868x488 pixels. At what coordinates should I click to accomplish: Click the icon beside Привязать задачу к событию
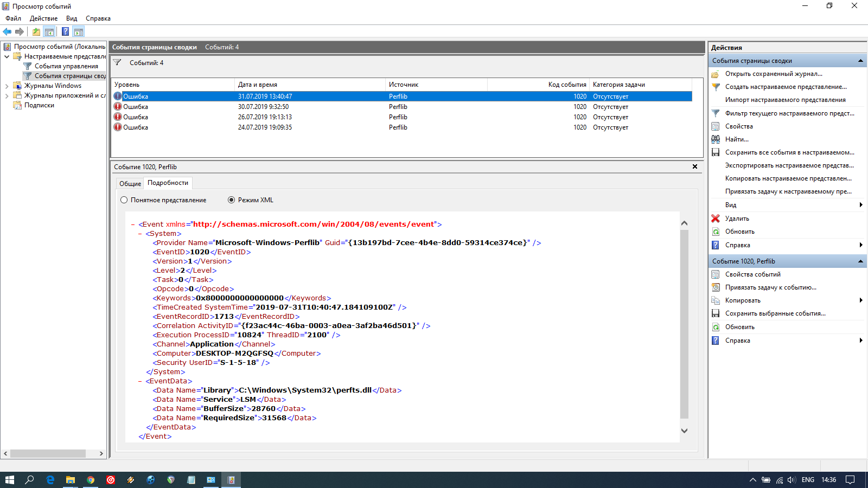(x=716, y=287)
